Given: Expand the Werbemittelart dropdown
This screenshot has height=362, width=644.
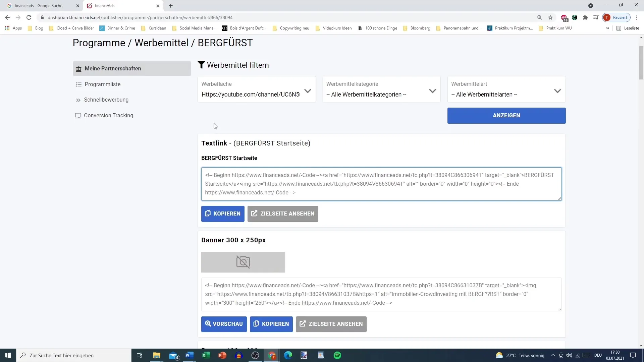Looking at the screenshot, I should coord(506,89).
